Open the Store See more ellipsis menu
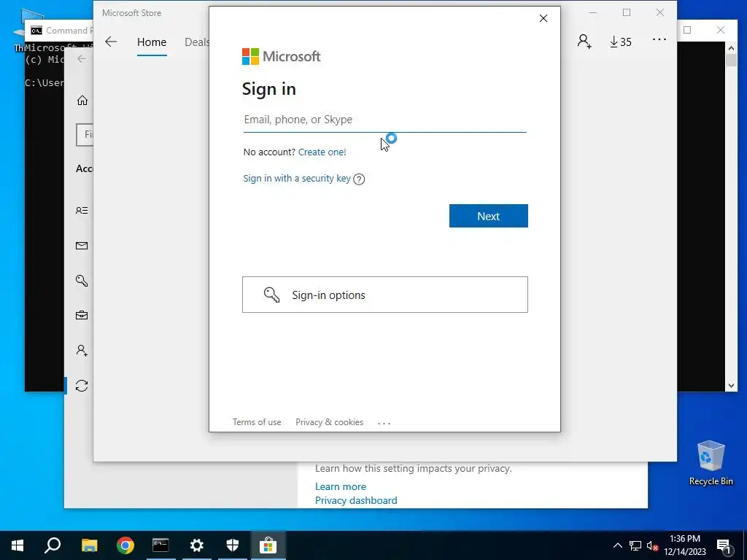The width and height of the screenshot is (747, 560). tap(659, 39)
